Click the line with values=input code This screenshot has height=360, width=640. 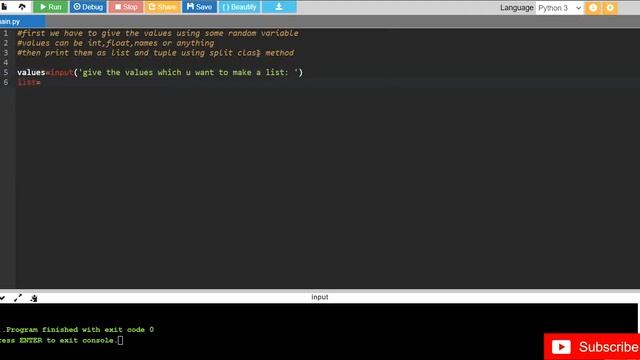pyautogui.click(x=160, y=72)
